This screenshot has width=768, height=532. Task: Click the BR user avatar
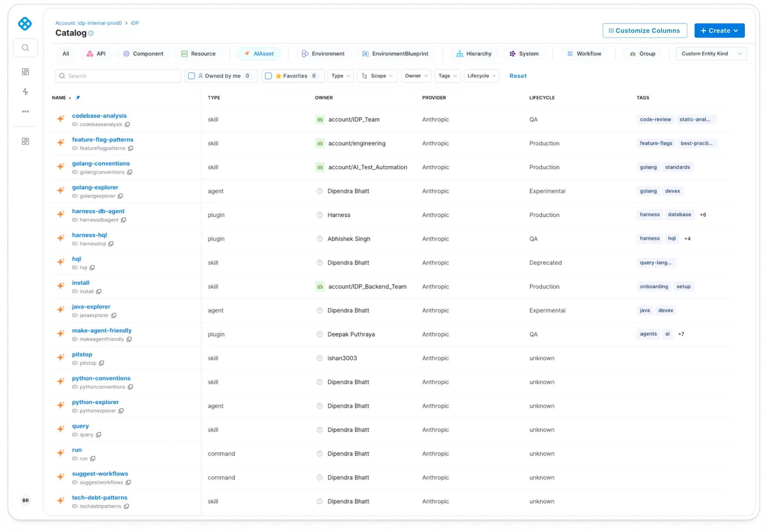[x=25, y=500]
